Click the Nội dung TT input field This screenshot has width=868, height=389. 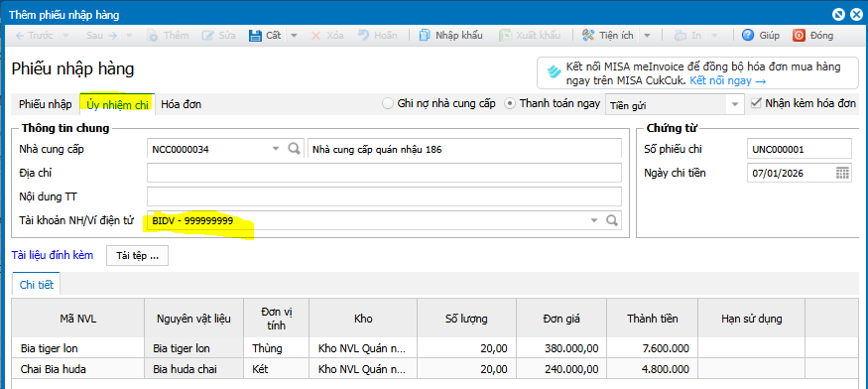[x=384, y=196]
